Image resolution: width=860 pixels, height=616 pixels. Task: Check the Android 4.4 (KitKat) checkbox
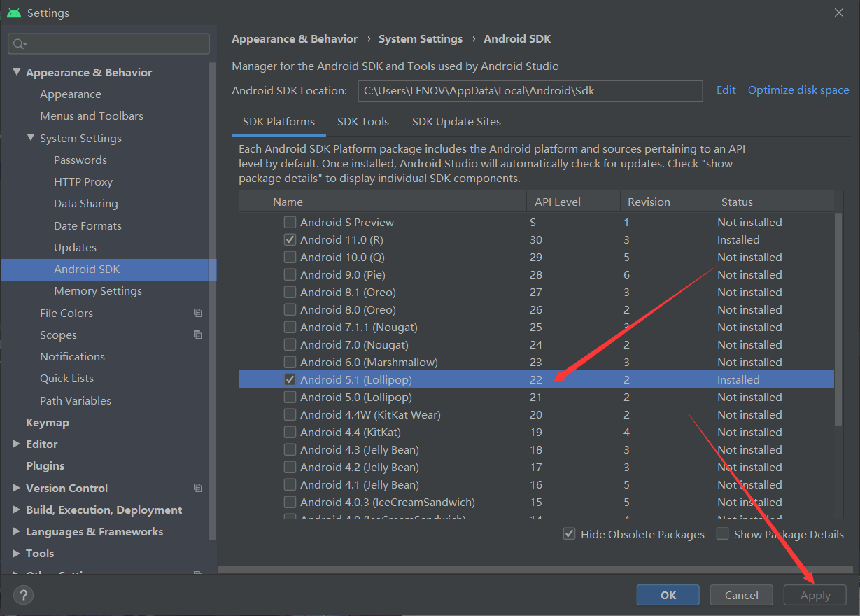(290, 432)
